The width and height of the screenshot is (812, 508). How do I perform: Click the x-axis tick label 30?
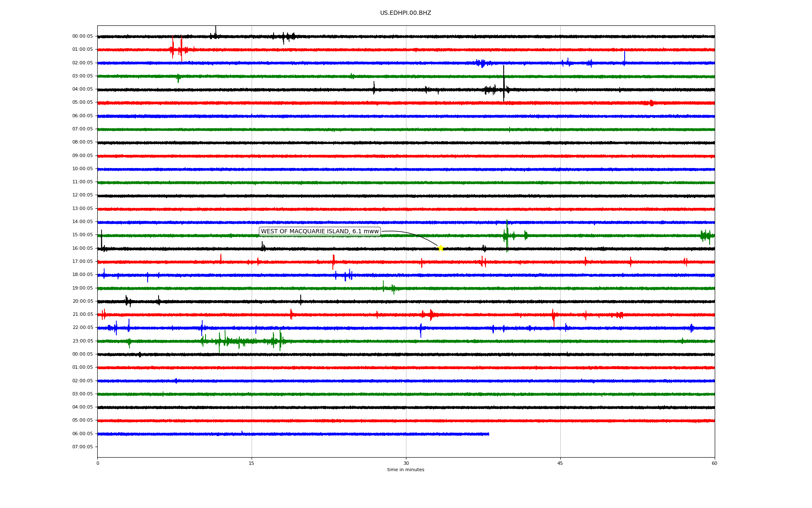point(406,463)
